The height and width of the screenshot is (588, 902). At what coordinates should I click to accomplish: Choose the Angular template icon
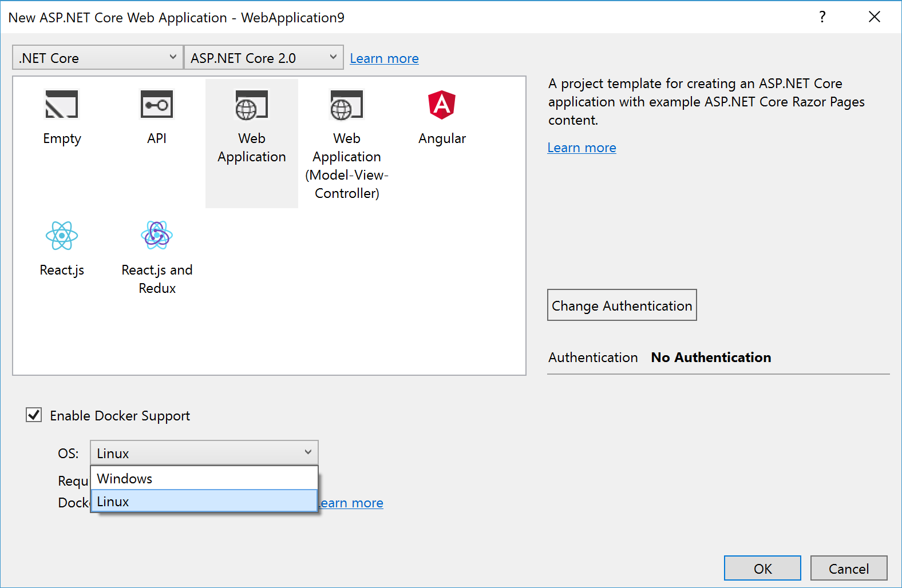442,105
